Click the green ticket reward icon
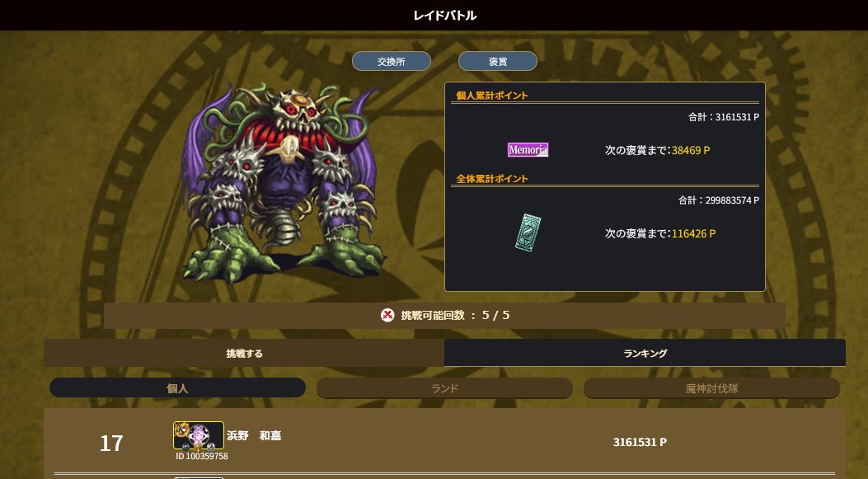This screenshot has height=479, width=868. point(528,233)
